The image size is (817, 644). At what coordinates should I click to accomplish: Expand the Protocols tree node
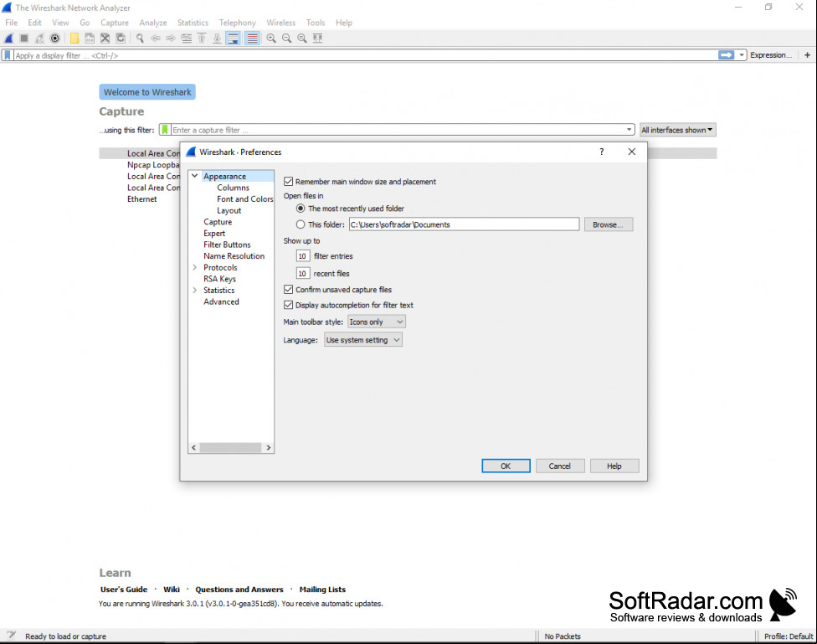(x=195, y=267)
